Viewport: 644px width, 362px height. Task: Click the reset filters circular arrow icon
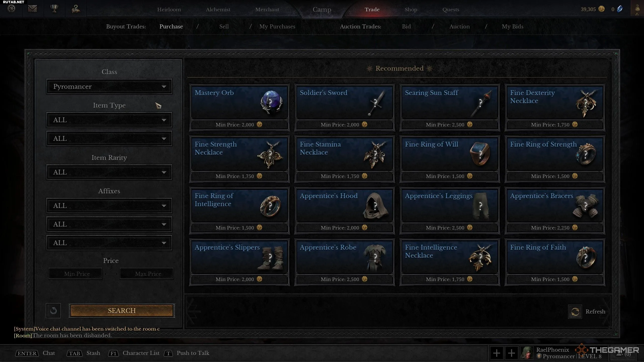click(x=53, y=311)
